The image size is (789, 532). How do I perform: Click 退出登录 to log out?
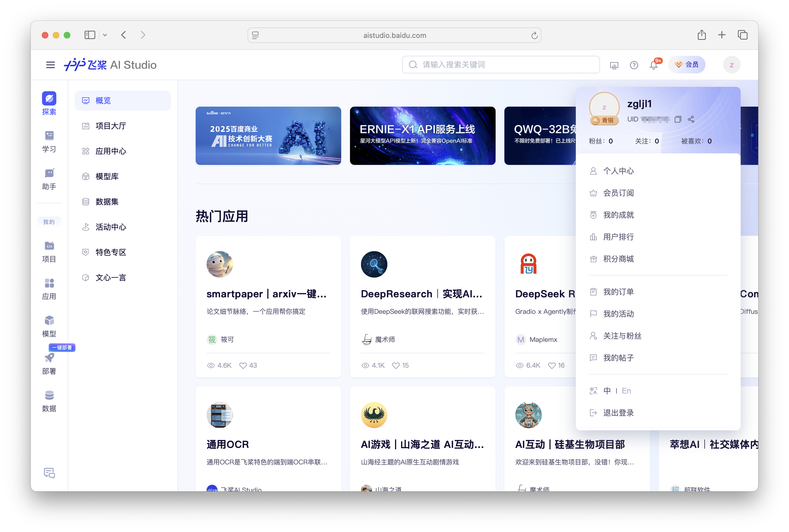pyautogui.click(x=618, y=412)
